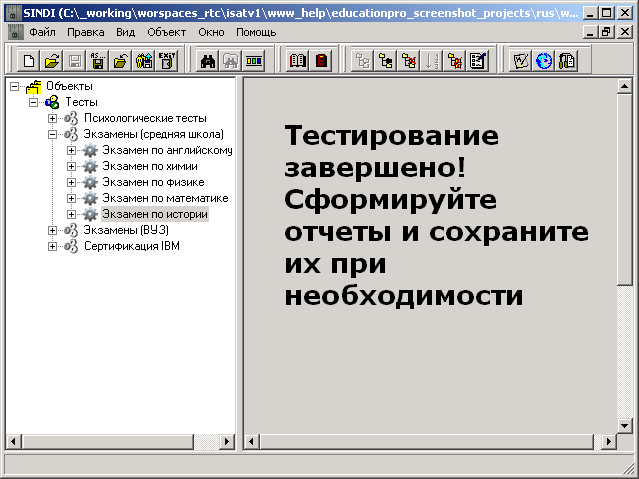Click down arrow of right vertical scrollbar
The height and width of the screenshot is (479, 639).
coord(625,426)
